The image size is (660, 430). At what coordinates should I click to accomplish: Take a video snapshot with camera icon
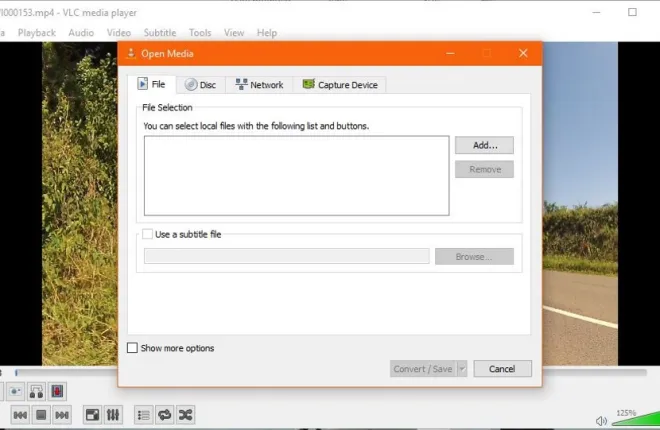16,391
